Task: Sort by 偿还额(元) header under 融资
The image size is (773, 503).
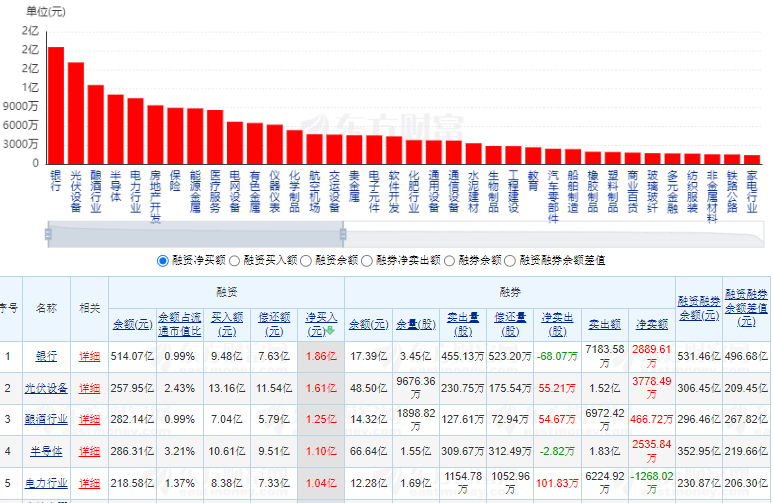Action: pyautogui.click(x=274, y=323)
